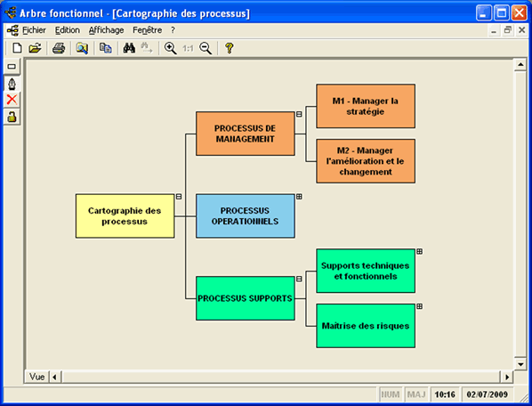Select the Vue tab at bottom

[37, 377]
